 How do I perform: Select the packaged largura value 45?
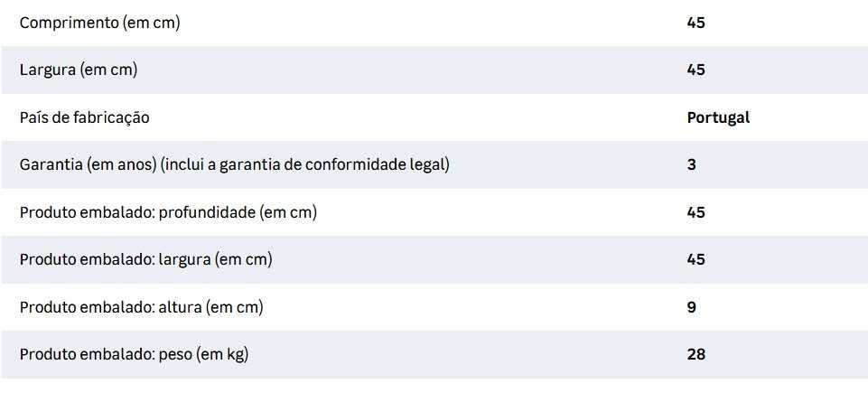tap(695, 260)
